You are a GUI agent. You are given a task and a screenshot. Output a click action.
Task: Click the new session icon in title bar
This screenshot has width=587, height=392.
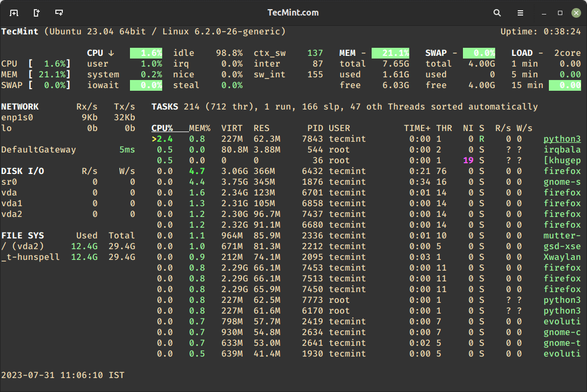pos(14,13)
